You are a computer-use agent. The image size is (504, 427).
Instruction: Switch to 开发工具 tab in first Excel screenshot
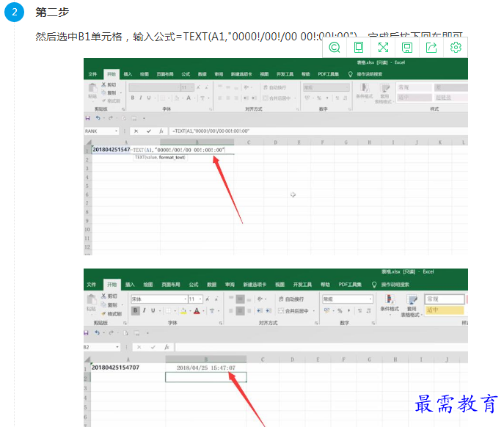(285, 74)
